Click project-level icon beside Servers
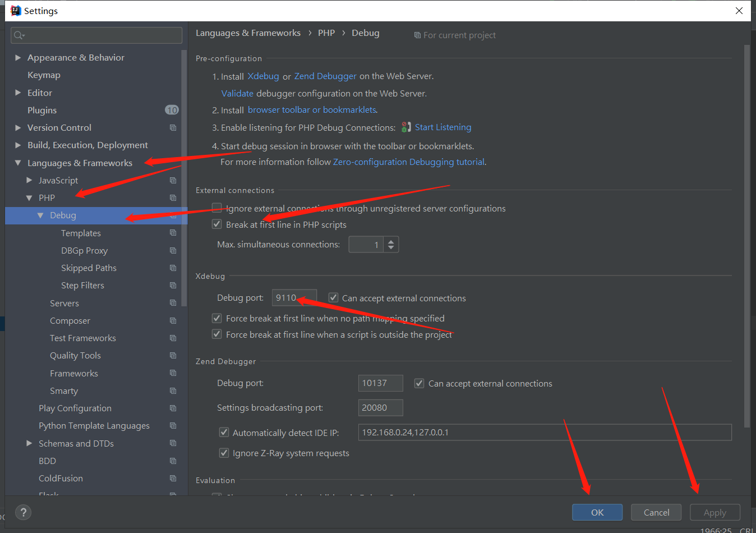The image size is (756, 533). point(173,303)
